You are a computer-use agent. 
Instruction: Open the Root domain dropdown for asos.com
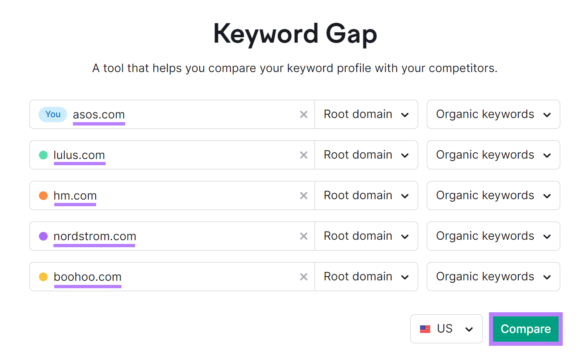pos(366,114)
